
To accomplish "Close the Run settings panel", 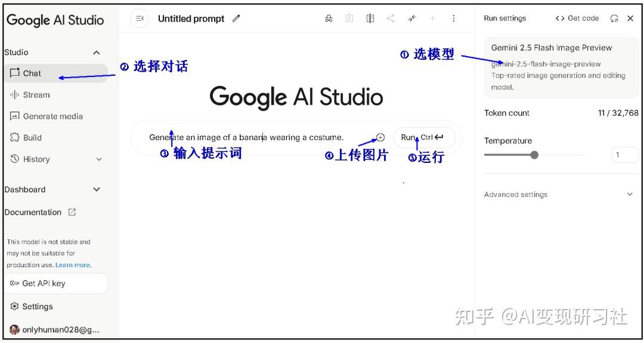I will click(630, 18).
